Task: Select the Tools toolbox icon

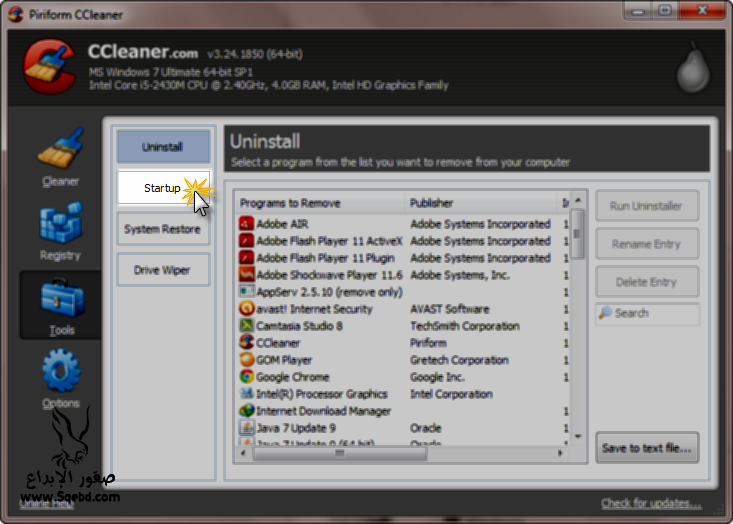Action: [60, 299]
